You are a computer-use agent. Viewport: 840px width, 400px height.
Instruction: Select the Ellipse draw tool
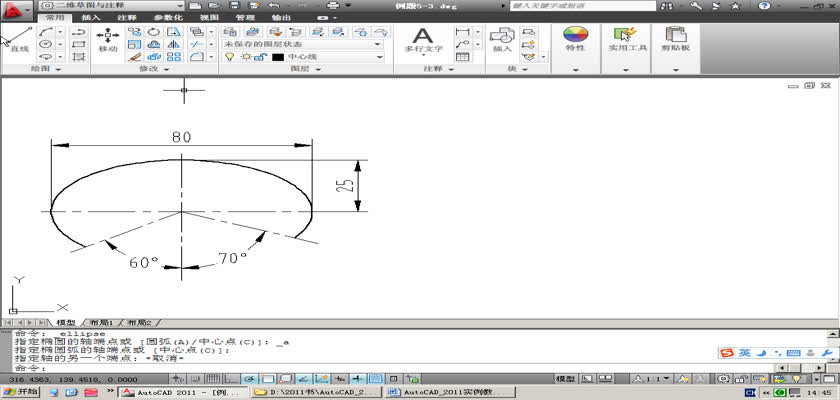click(x=47, y=57)
